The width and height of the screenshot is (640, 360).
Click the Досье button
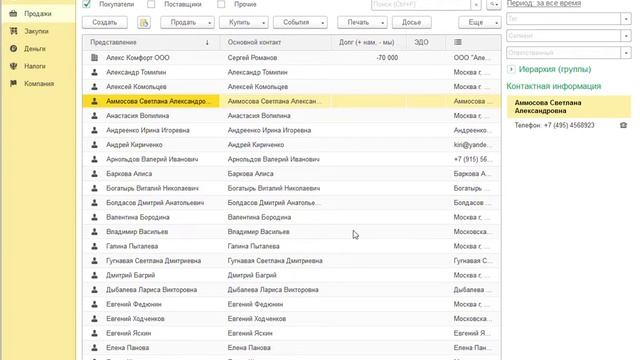[411, 22]
